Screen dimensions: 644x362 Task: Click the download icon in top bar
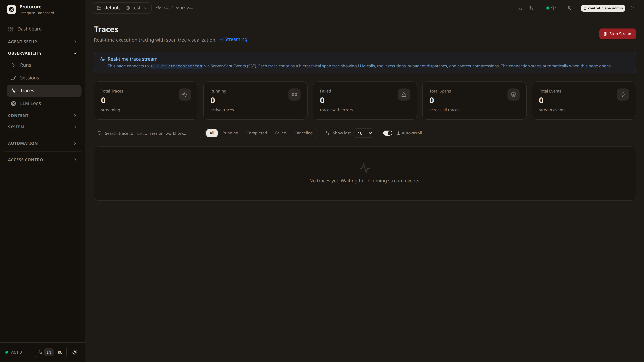pos(520,8)
